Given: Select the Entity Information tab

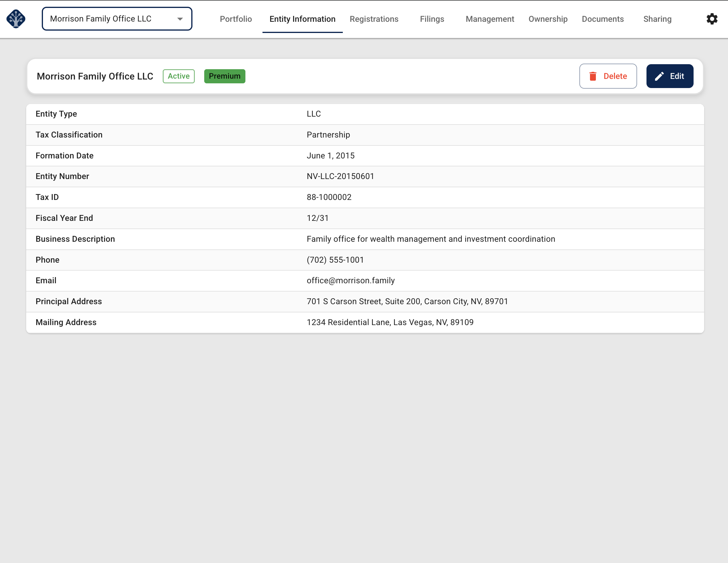Looking at the screenshot, I should coord(302,19).
